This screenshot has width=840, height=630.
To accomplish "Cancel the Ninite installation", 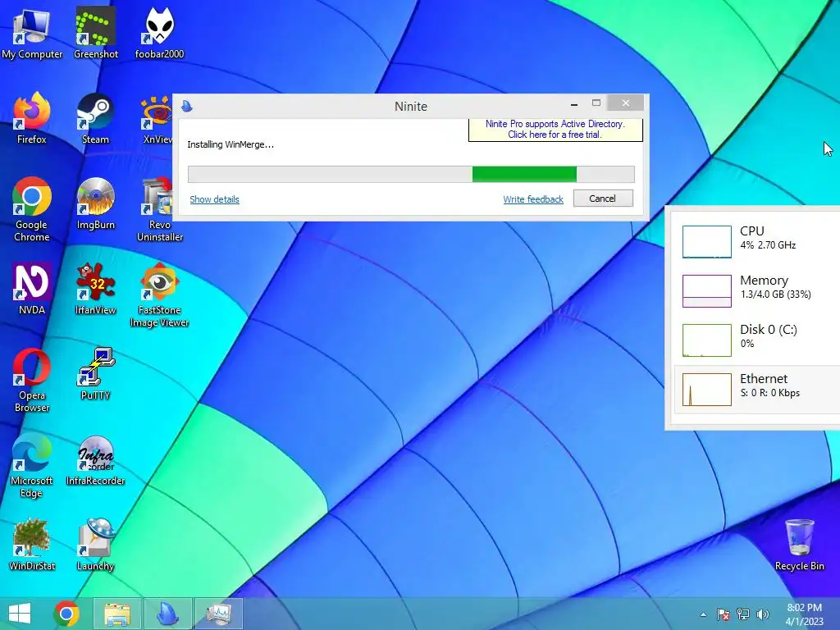I will [603, 199].
